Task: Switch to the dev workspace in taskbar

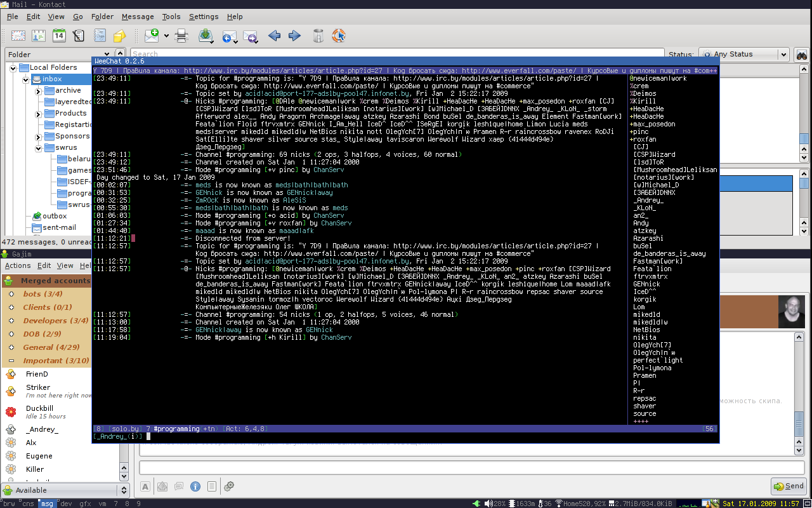Action: point(66,504)
